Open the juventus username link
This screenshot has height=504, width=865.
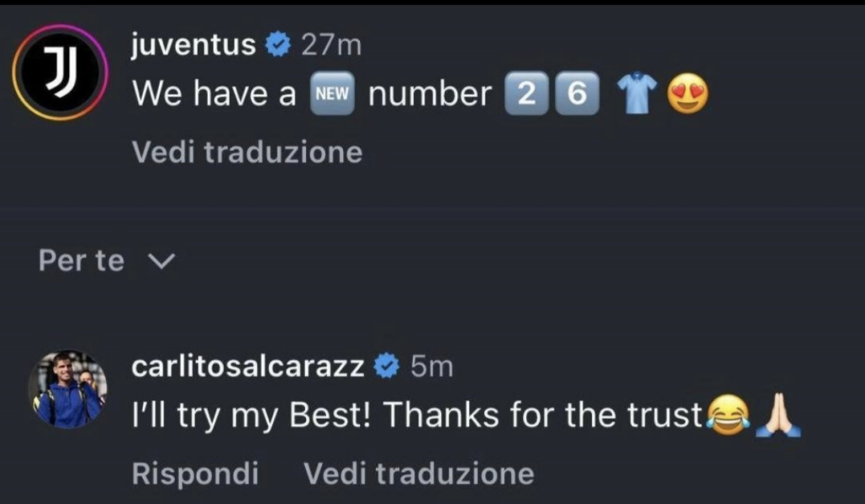[x=193, y=45]
